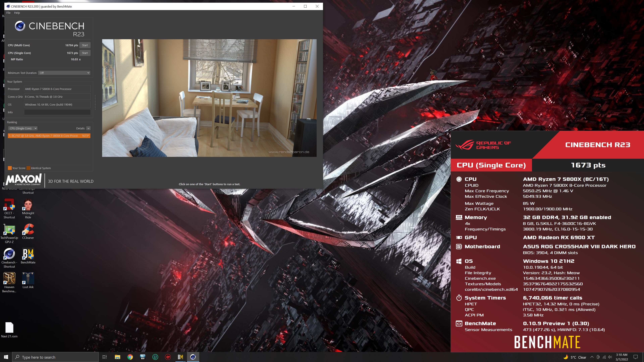Viewport: 644px width, 362px height.
Task: Open the volume speaker tray icon
Action: click(x=610, y=357)
